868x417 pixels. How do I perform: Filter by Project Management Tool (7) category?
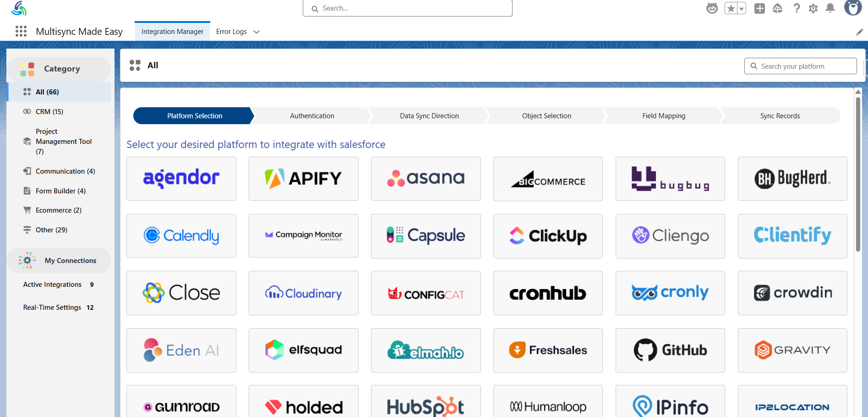point(60,141)
